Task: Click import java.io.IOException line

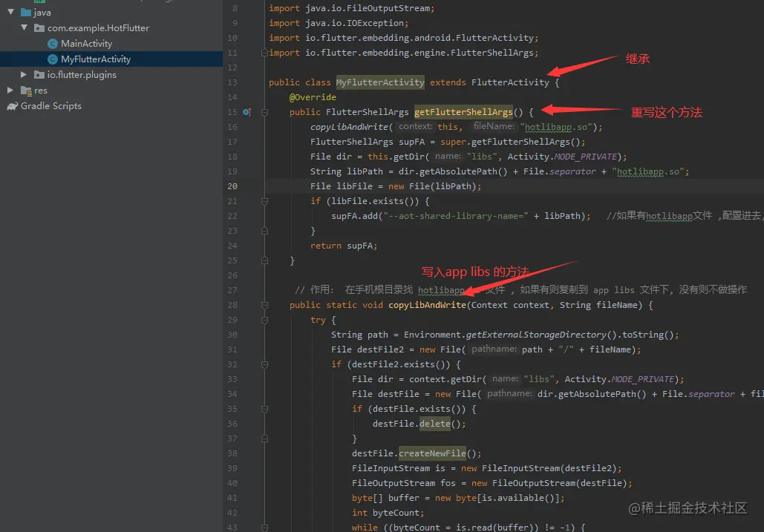Action: tap(339, 23)
